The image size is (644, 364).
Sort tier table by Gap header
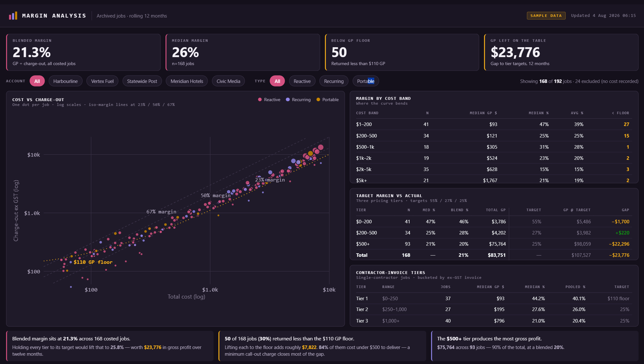(625, 210)
